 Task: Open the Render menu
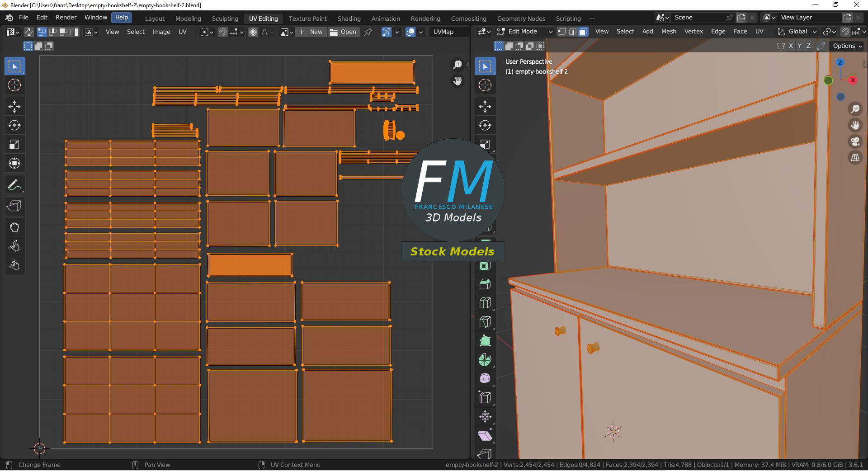coord(66,17)
